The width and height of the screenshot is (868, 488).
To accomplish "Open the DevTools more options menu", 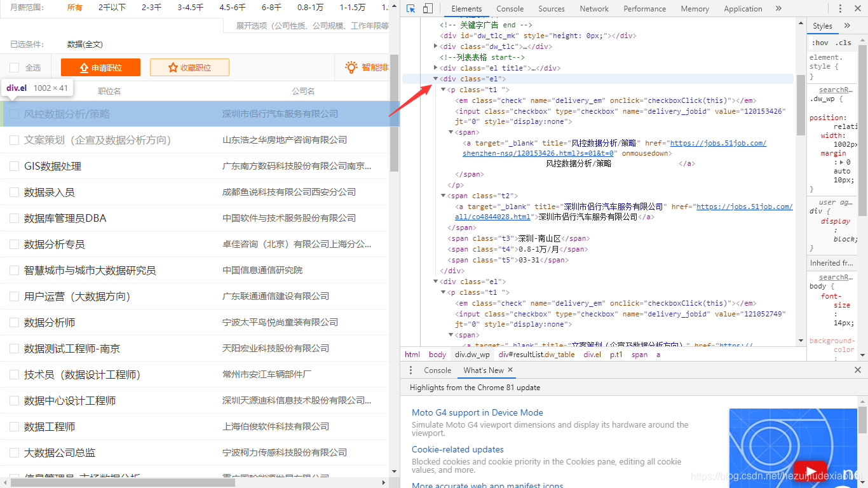I will coord(841,9).
